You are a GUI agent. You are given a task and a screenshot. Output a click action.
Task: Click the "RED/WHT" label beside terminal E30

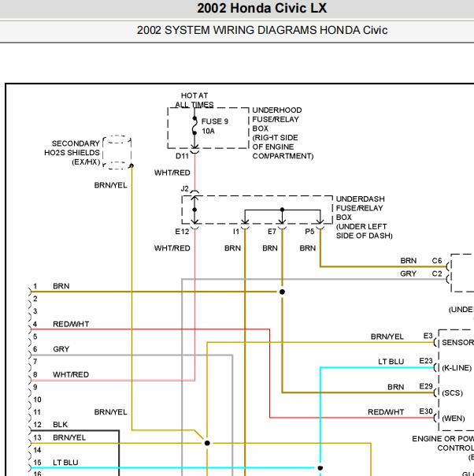[x=386, y=412]
